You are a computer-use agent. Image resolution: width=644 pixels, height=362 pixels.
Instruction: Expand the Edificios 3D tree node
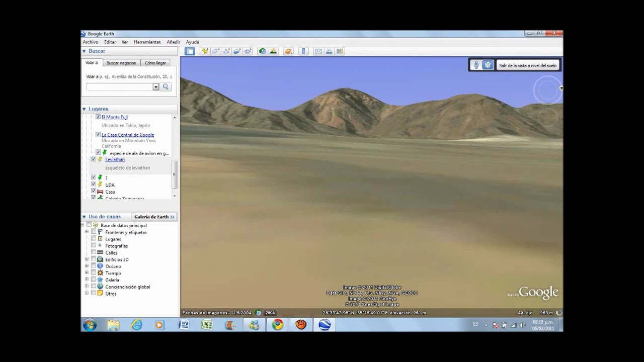coord(87,259)
